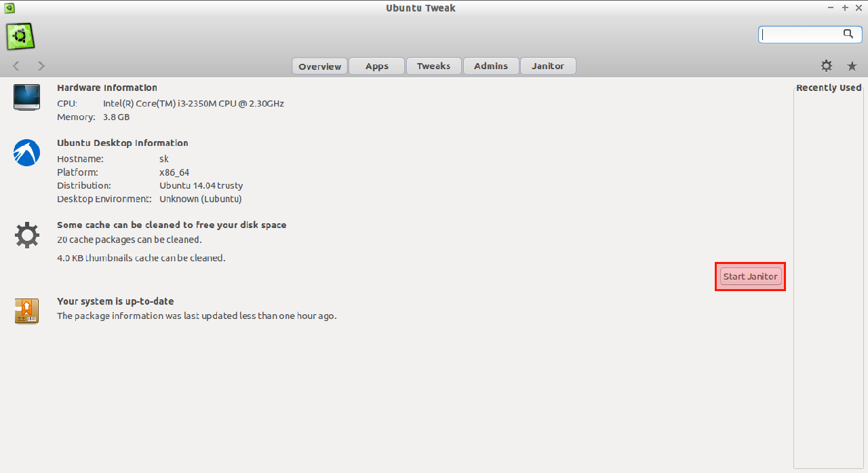Click the Recently Used panel header
Screen dimensions: 868x473
828,88
